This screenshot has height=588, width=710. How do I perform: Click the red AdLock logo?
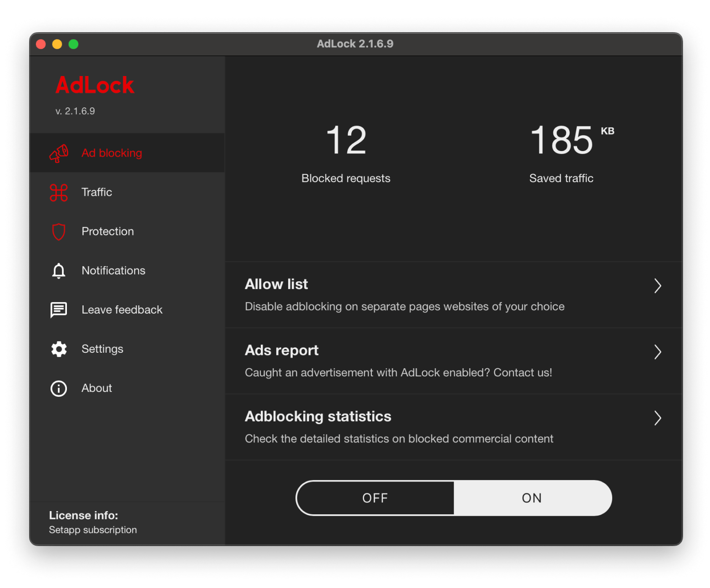[x=95, y=85]
